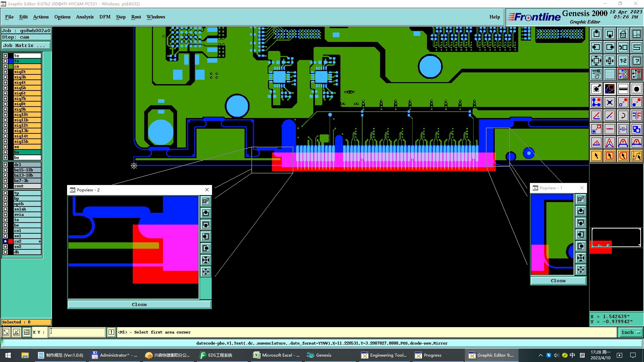
Task: Click Close button in Popview 2
Action: (x=139, y=304)
